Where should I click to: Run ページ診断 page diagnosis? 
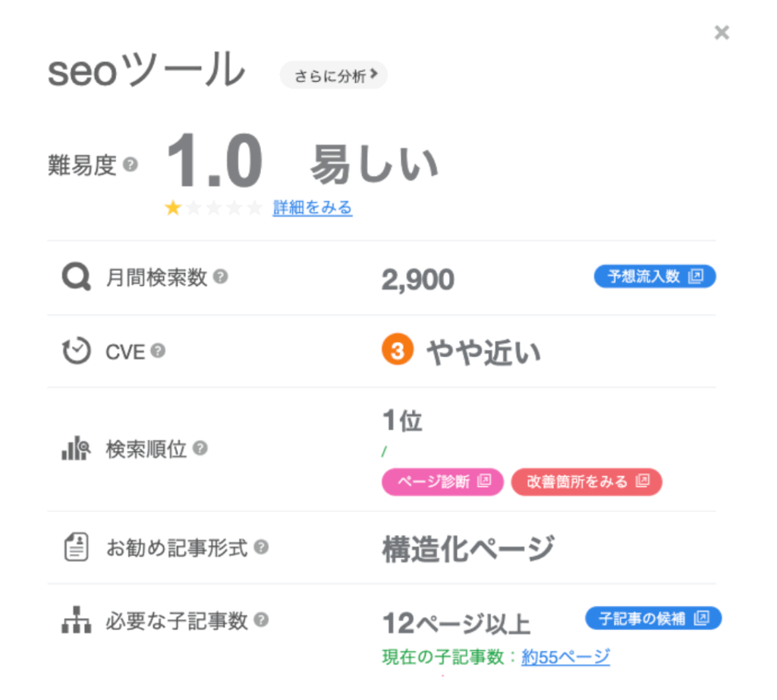point(442,482)
